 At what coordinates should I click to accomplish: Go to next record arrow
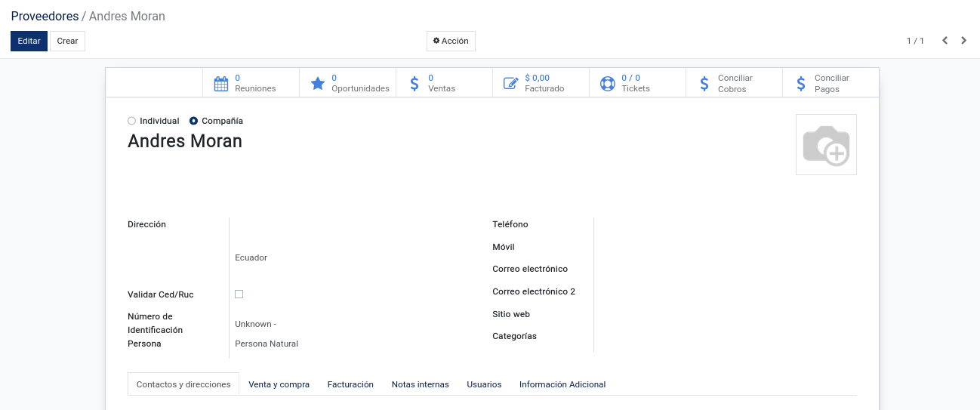coord(964,41)
